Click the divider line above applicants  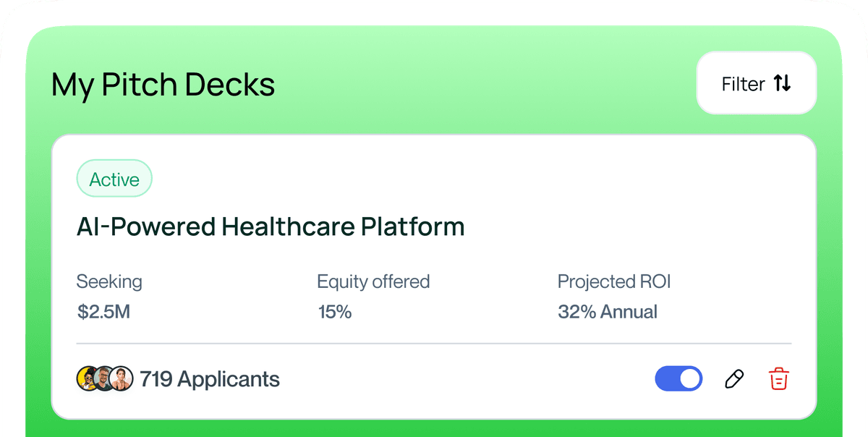[x=434, y=344]
